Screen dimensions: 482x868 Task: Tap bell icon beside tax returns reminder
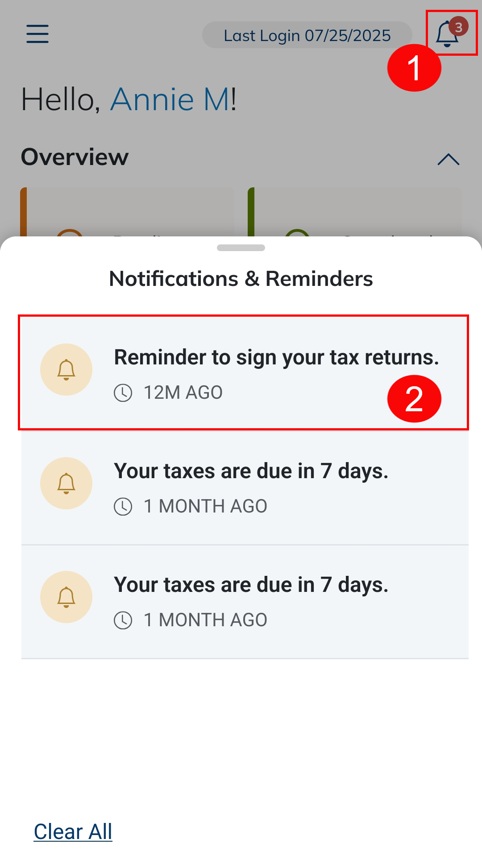(66, 369)
